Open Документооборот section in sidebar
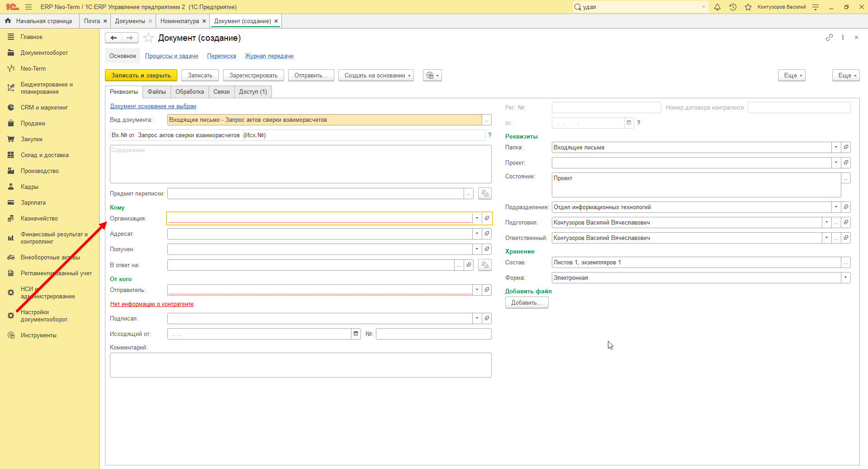868x469 pixels. point(44,53)
